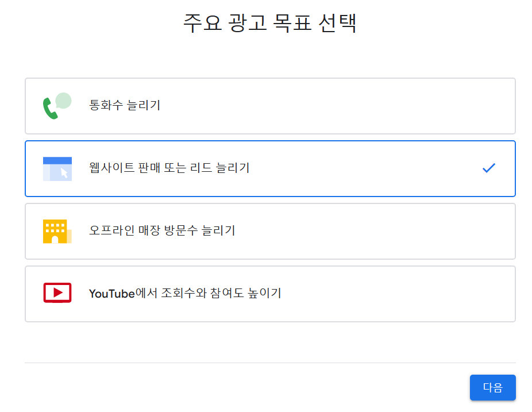532x412 pixels.
Task: Click the word YouTube in last option
Action: tap(112, 294)
